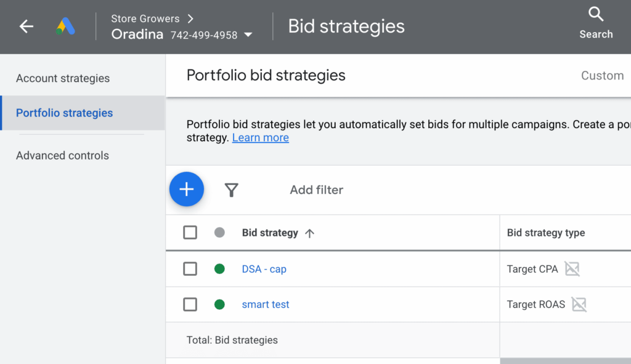Open the Learn more link
Screen dimensions: 631x364
click(260, 137)
